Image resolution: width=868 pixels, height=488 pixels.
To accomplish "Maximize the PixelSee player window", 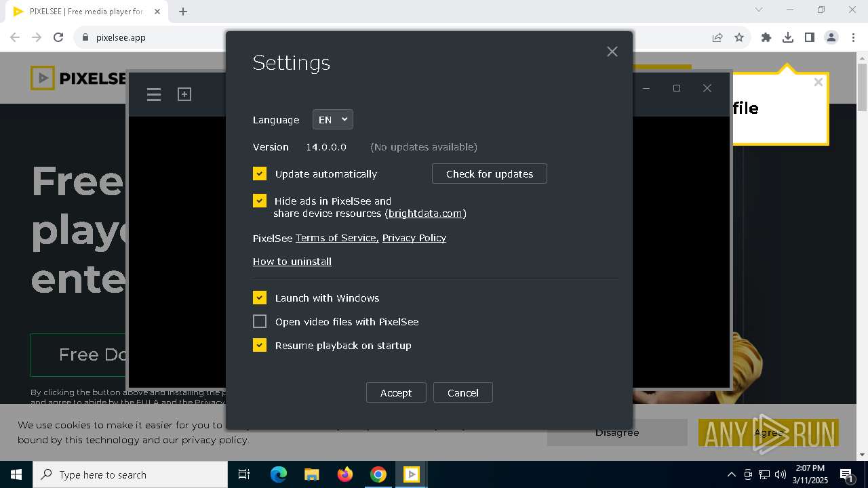I will point(677,88).
